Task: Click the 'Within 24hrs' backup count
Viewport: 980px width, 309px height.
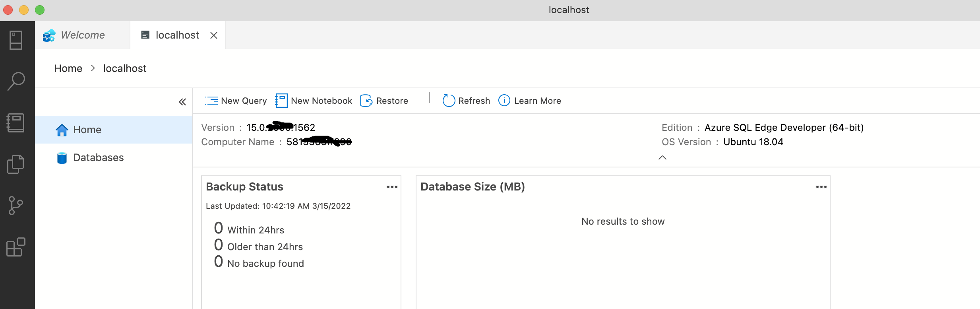Action: tap(249, 229)
